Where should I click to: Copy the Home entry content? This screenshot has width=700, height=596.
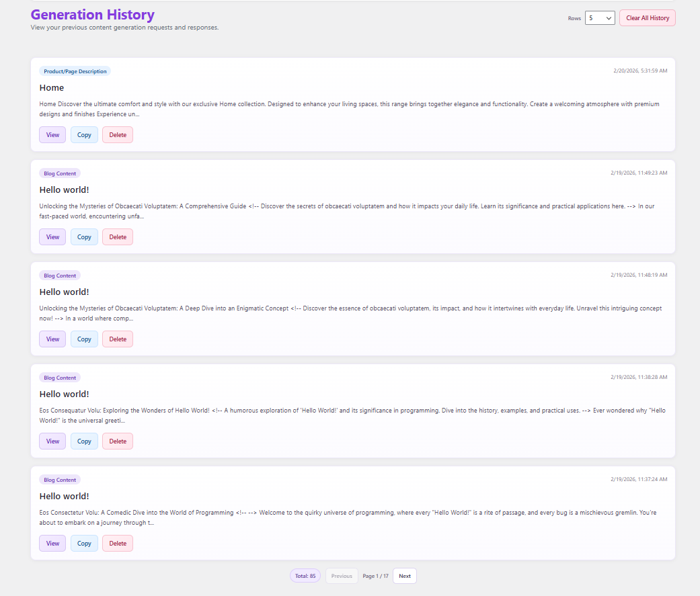pyautogui.click(x=84, y=135)
